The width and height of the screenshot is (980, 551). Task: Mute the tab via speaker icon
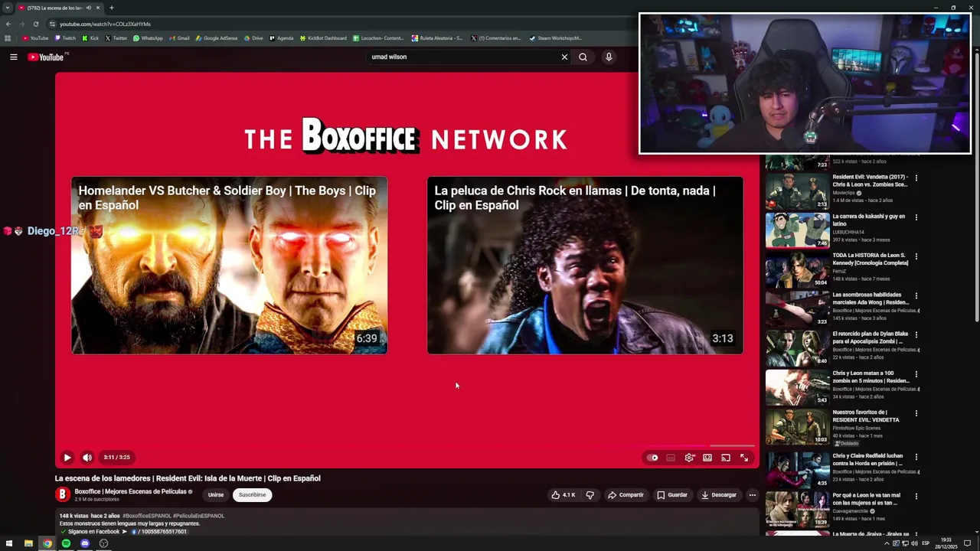tap(87, 8)
